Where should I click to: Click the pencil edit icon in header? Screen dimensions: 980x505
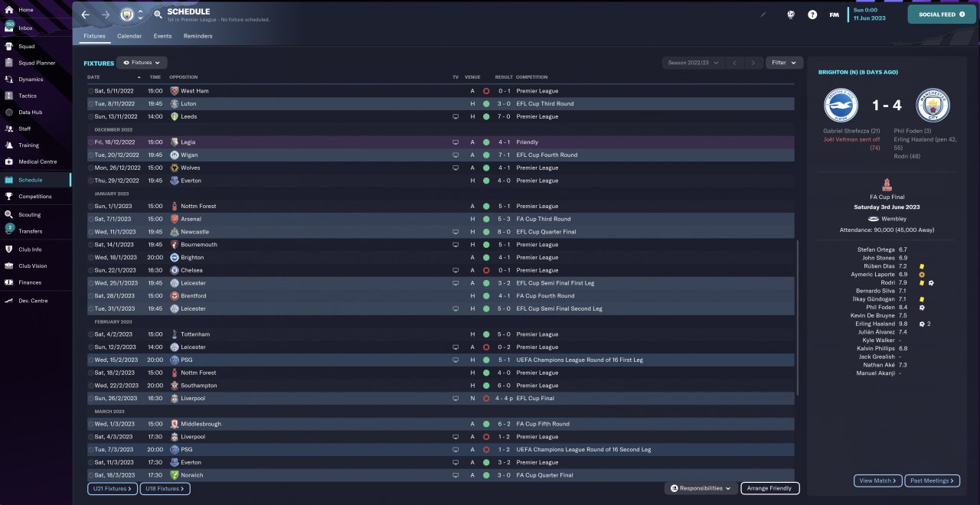[x=763, y=14]
